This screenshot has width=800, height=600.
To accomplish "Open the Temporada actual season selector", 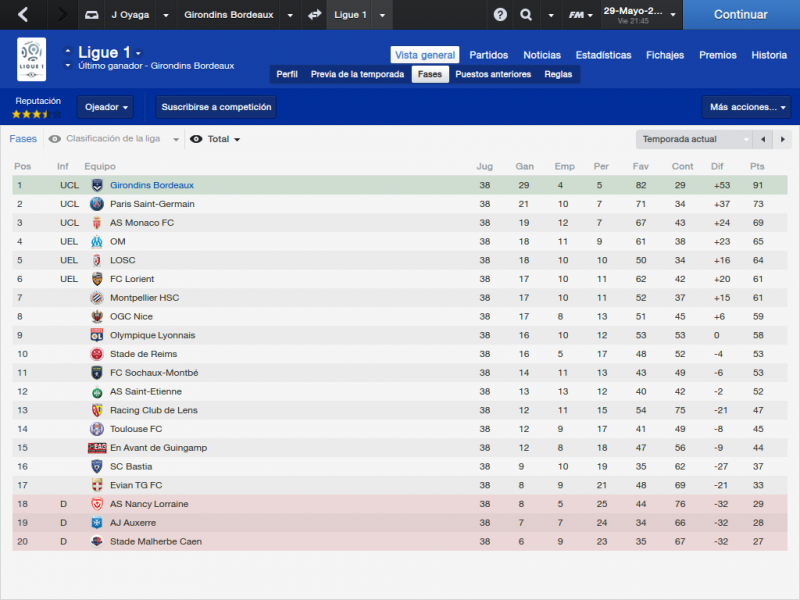I will coord(694,139).
